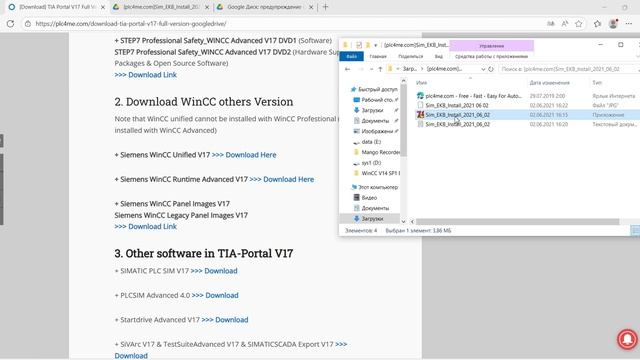
Task: Select the [Download] TIA Portal V17 tab
Action: click(x=57, y=7)
